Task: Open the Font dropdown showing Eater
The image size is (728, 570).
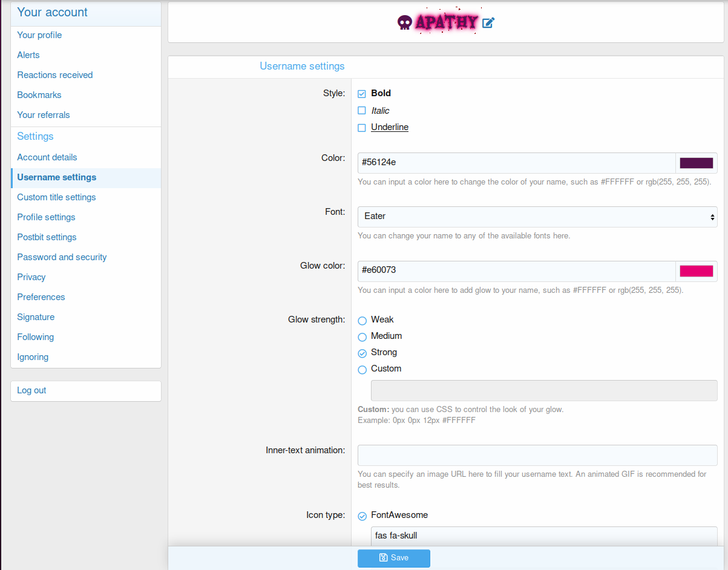Action: click(537, 217)
